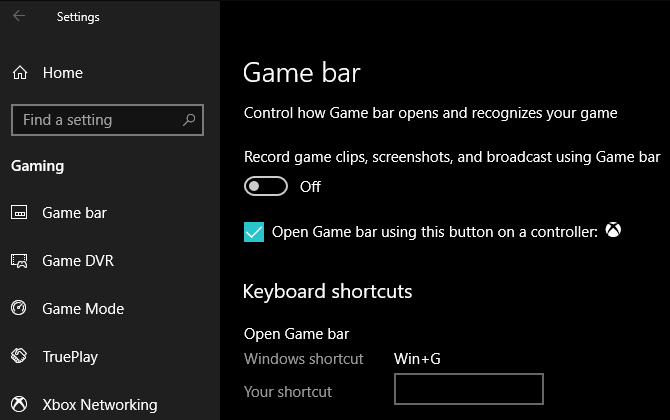Select the Game DVR sidebar icon
Screen dimensions: 670x420
click(19, 261)
